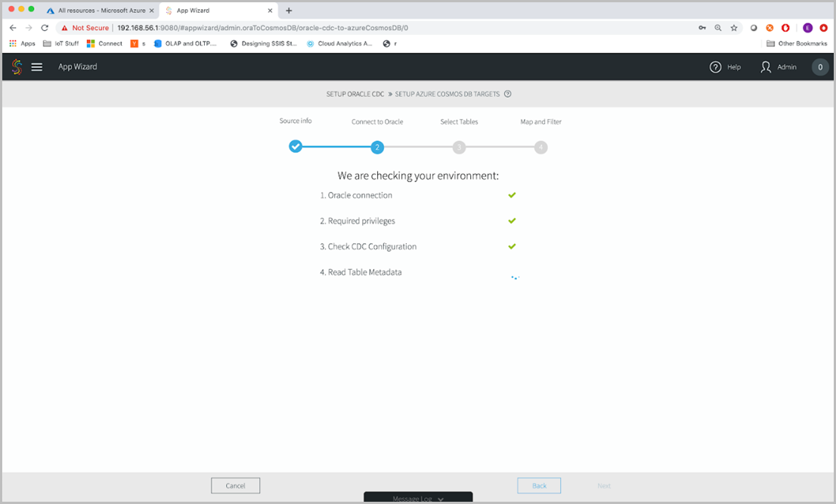
Task: Cancel the wizard setup
Action: [235, 485]
